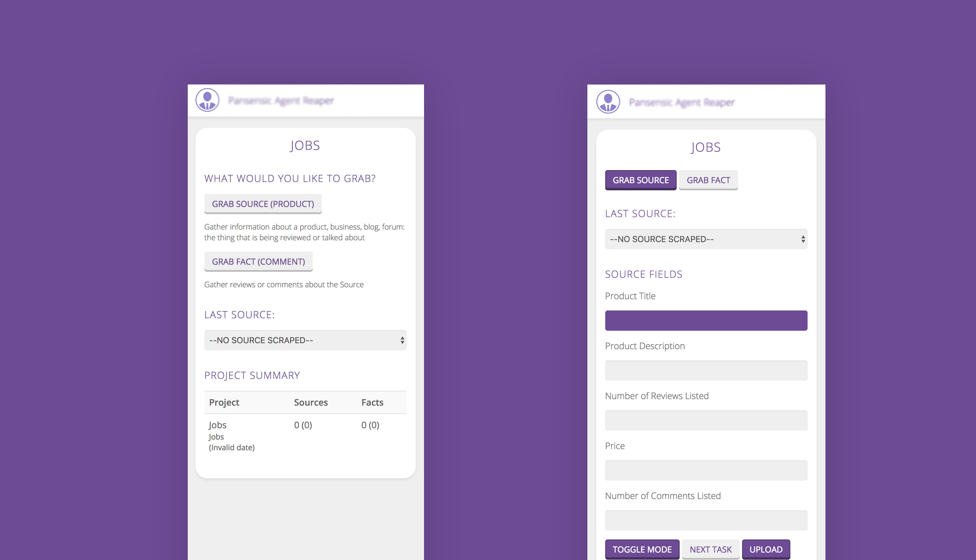Click the Price input field
This screenshot has width=976, height=560.
tap(706, 470)
